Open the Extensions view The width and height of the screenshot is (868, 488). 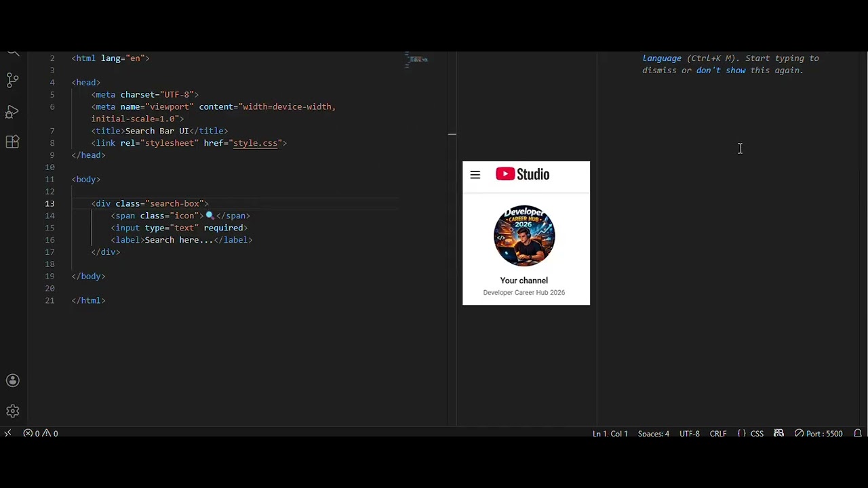click(12, 142)
